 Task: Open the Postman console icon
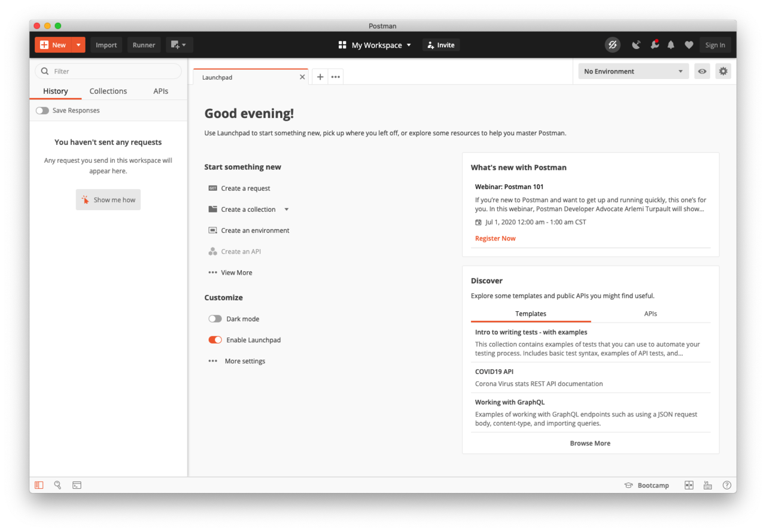(77, 485)
